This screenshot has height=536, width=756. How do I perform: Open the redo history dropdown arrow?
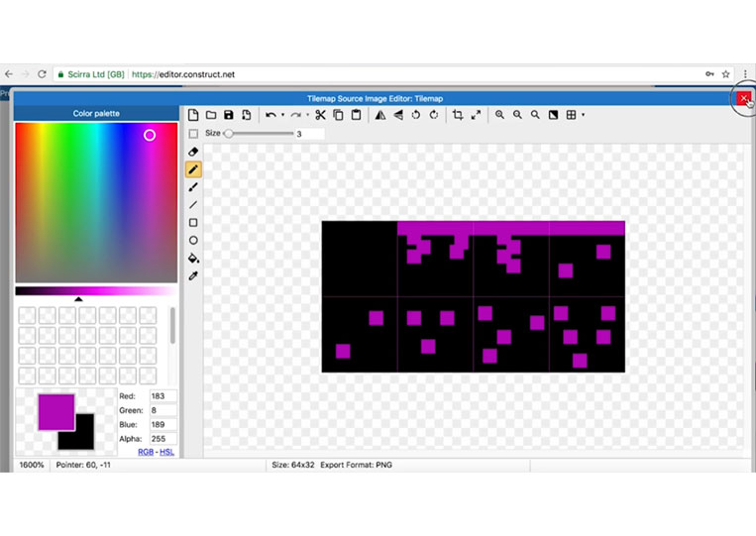point(307,115)
